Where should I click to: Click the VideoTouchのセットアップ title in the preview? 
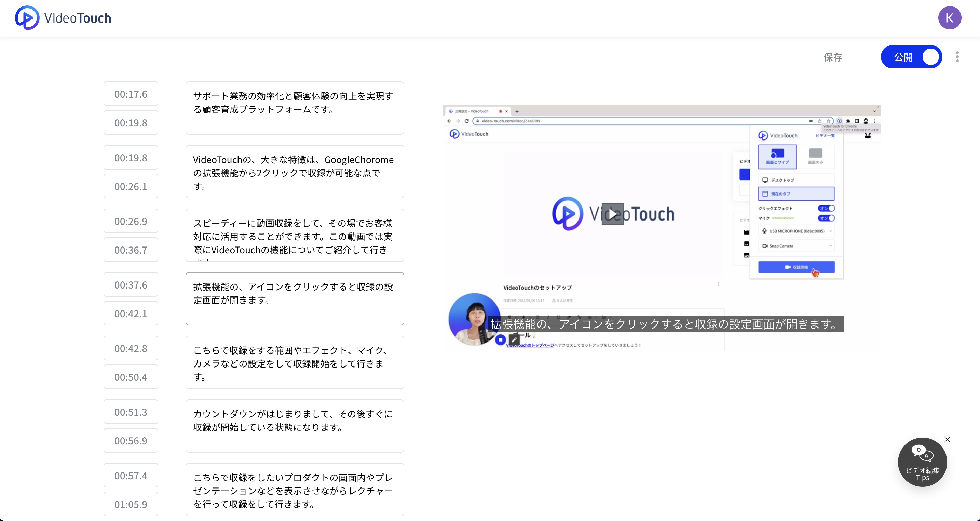point(537,288)
